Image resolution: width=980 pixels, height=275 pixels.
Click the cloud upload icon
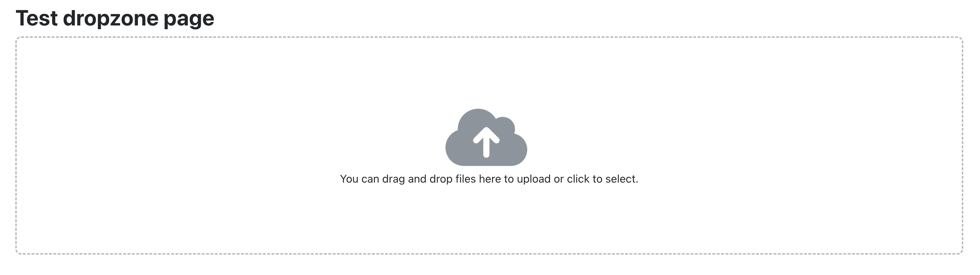point(486,137)
